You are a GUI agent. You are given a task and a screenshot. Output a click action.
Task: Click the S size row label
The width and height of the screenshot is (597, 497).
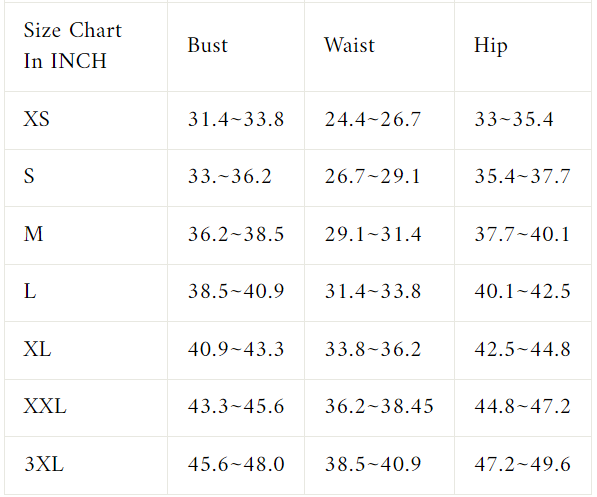29,176
